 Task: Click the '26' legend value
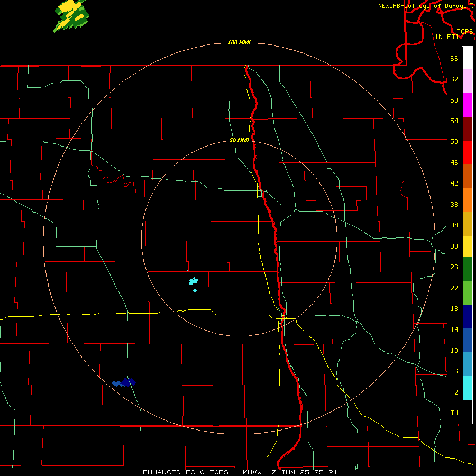[x=454, y=267]
